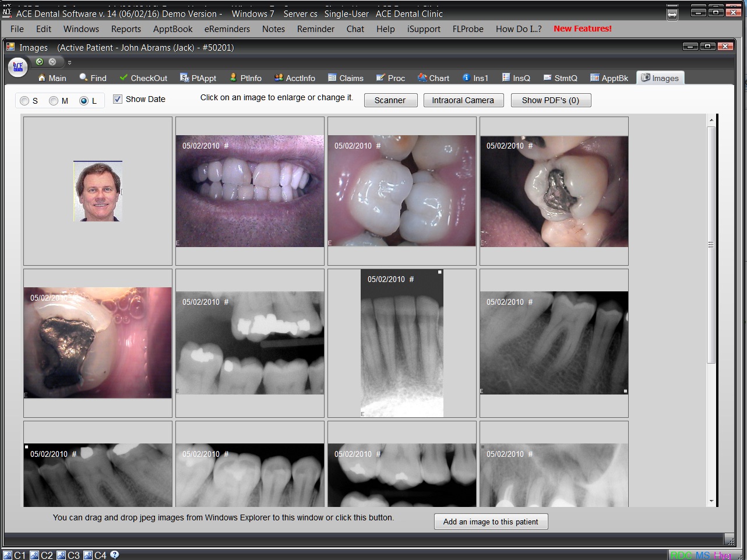Click the list icon beside InsQ
Screen dimensions: 747x560
[506, 78]
